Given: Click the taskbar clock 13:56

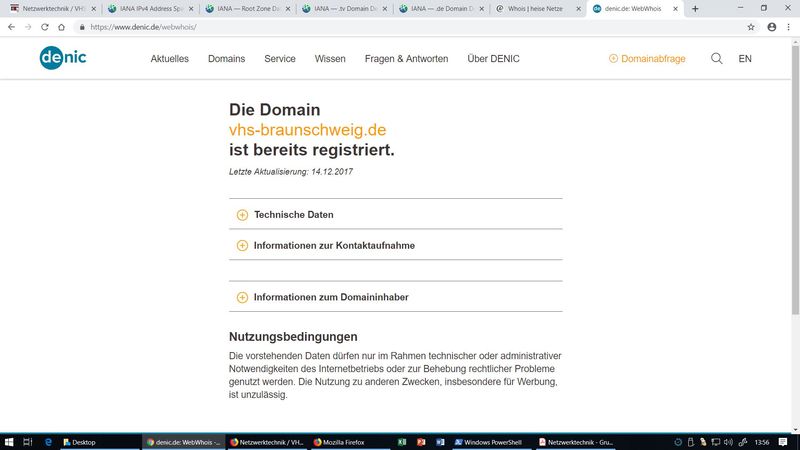Looking at the screenshot, I should 762,442.
